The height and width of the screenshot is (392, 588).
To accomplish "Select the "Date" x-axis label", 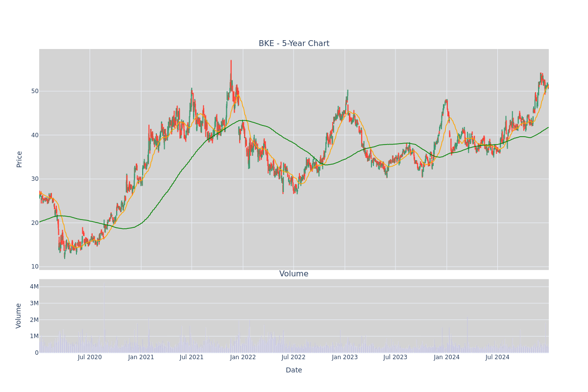I will click(294, 370).
